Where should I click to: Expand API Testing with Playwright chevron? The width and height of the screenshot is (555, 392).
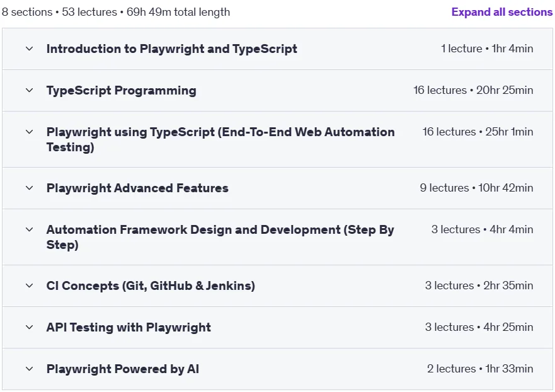pos(30,327)
